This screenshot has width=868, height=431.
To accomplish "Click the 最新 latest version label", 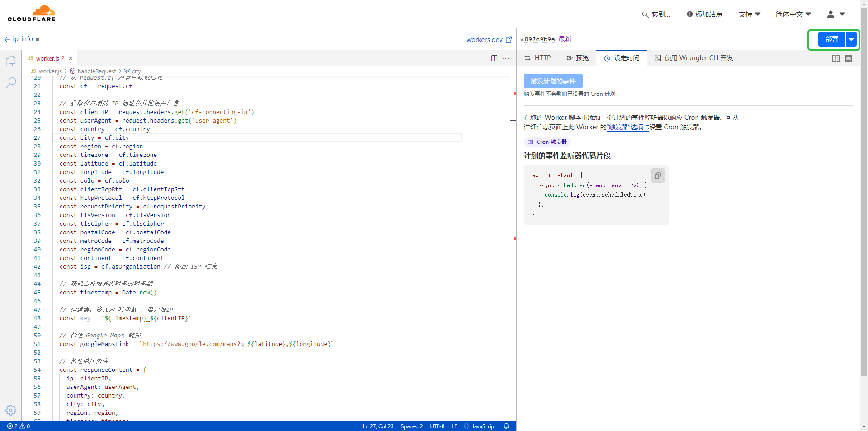I will click(565, 39).
